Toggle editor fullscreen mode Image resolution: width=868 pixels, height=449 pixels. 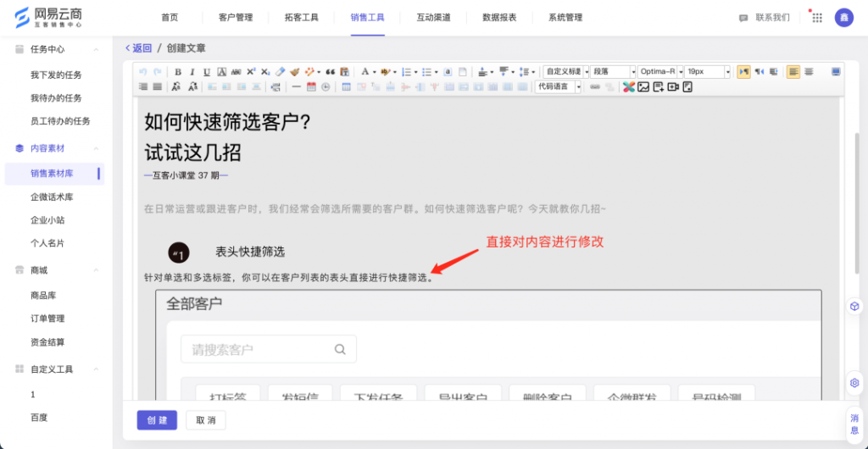pyautogui.click(x=836, y=72)
